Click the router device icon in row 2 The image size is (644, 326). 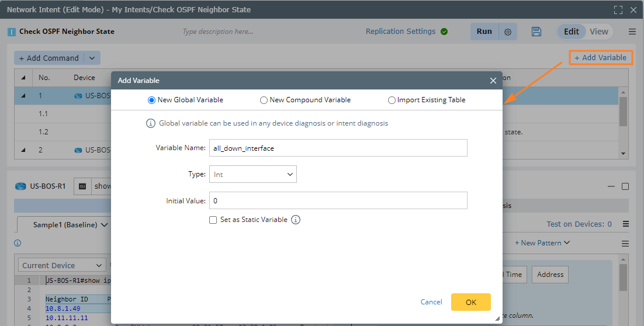[78, 150]
